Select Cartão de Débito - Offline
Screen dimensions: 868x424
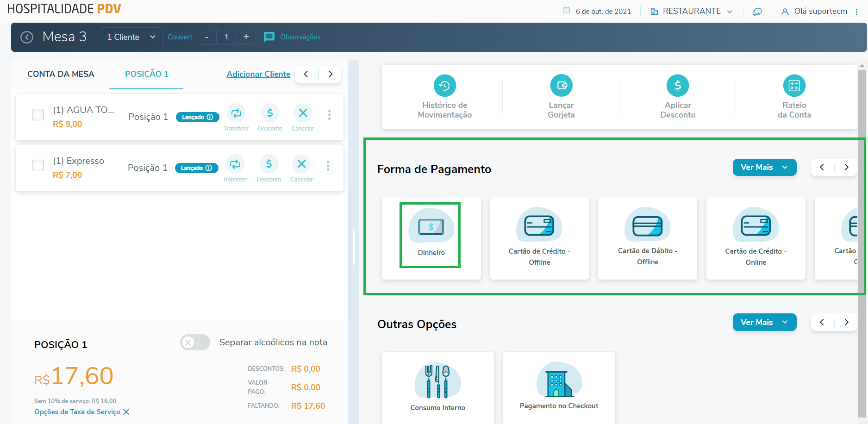[648, 238]
